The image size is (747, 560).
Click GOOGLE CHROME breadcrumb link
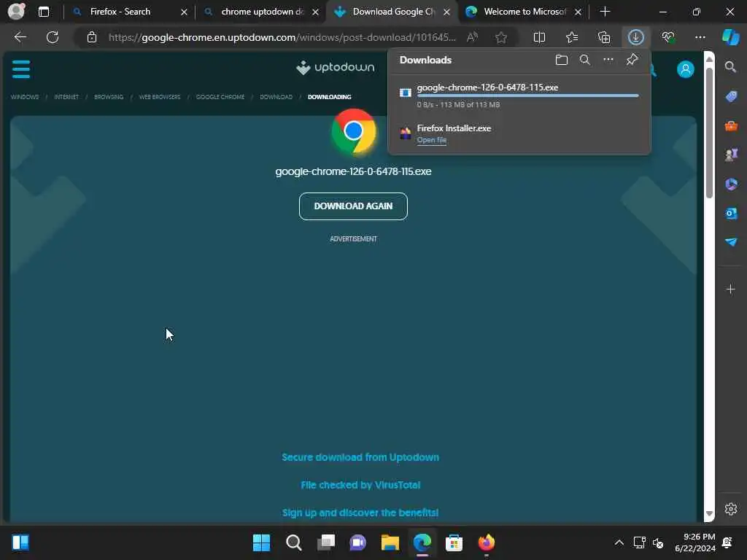(x=220, y=97)
